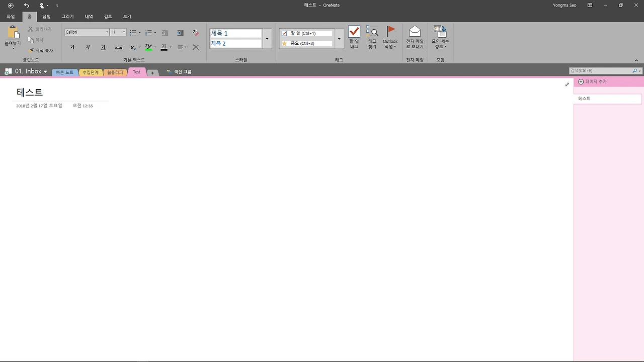The image size is (644, 362).
Task: Click the 할 일 태그 (To Do Tag) button
Action: [354, 37]
